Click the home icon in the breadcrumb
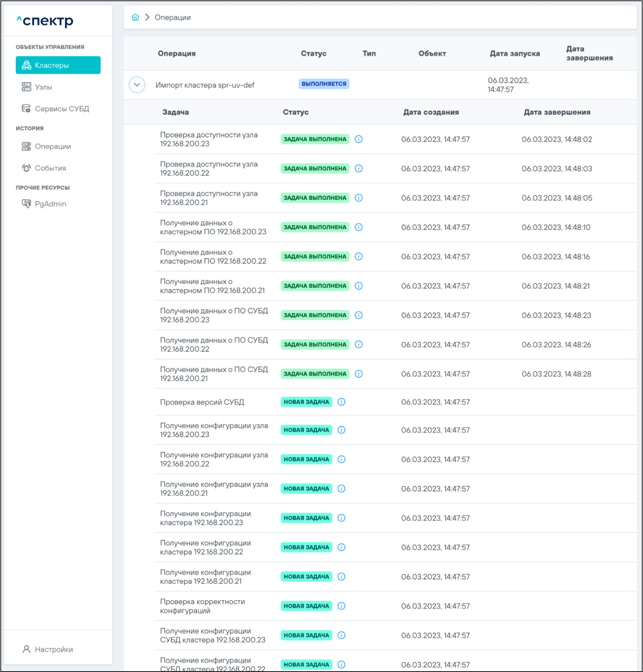 (136, 17)
